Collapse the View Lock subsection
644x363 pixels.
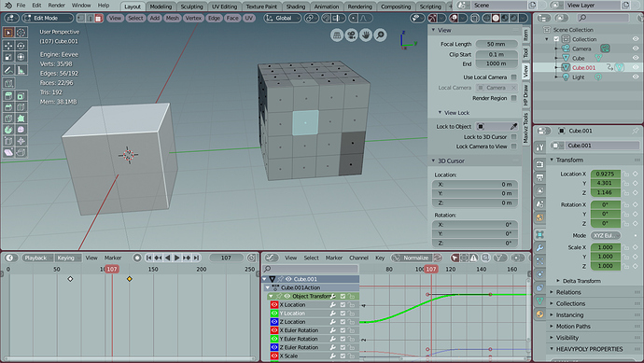pos(440,113)
